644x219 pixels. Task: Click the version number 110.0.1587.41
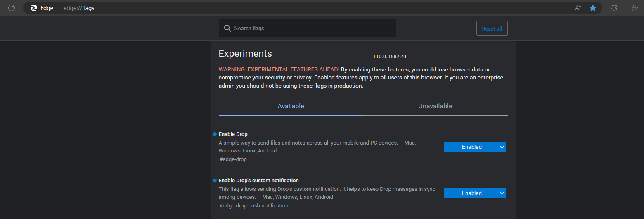tap(389, 57)
